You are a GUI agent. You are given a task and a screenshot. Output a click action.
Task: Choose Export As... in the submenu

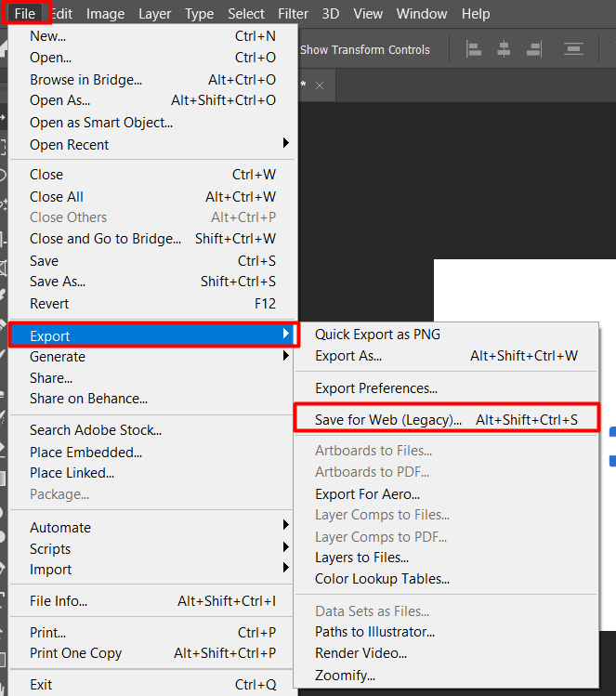pos(447,356)
